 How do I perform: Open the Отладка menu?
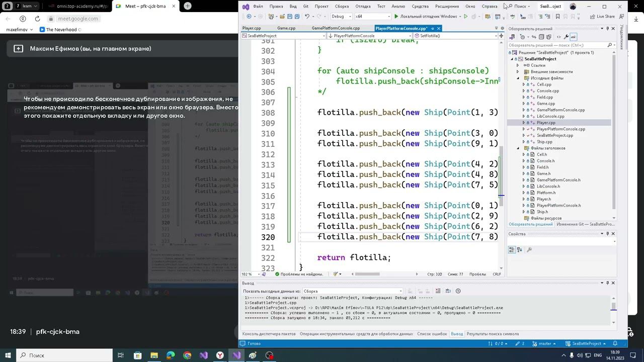click(x=363, y=7)
